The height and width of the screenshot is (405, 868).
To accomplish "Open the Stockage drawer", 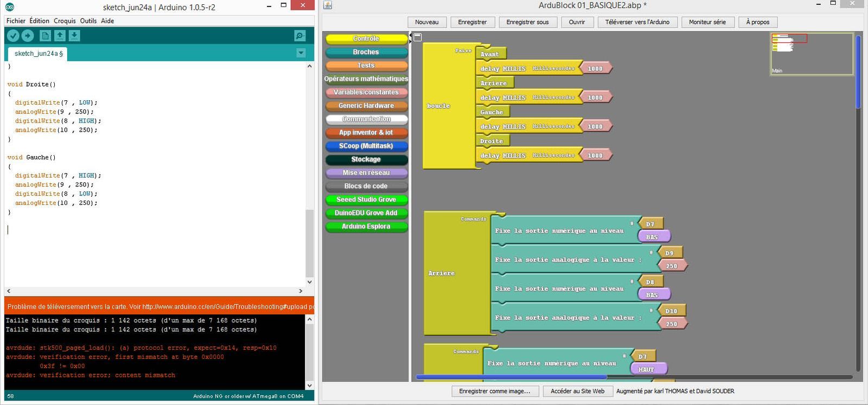I will click(x=366, y=159).
